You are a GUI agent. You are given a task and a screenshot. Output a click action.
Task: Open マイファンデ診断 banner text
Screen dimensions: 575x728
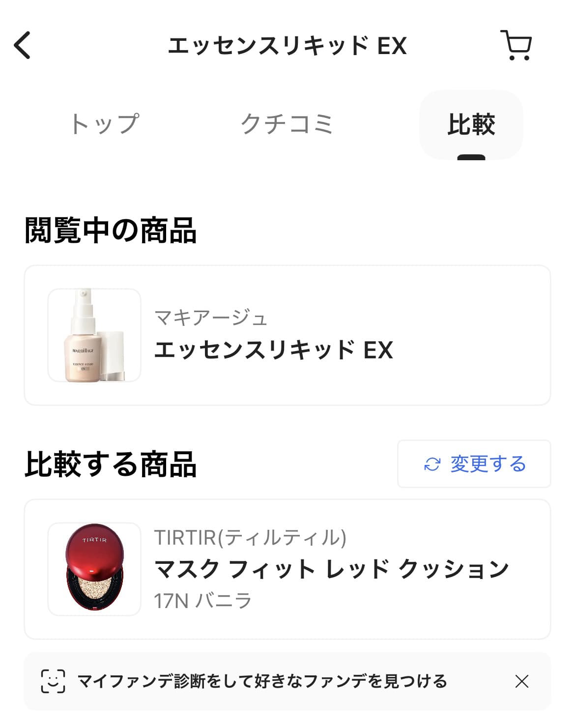[x=262, y=681]
